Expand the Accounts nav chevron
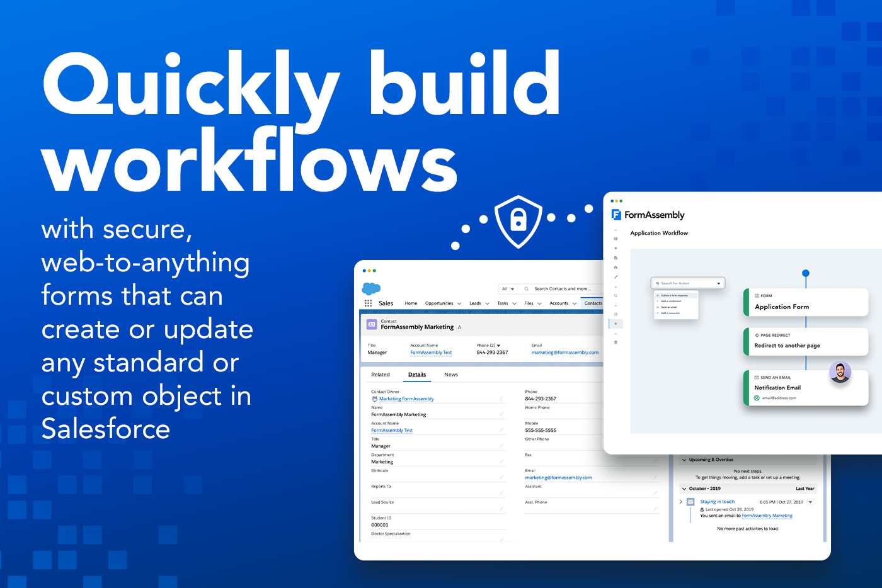This screenshot has height=588, width=882. 574,303
